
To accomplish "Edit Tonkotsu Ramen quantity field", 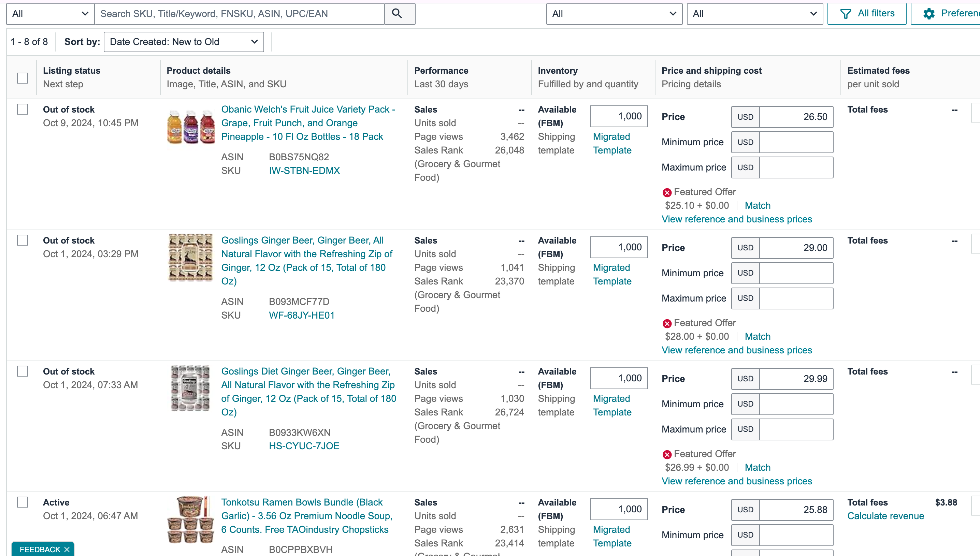I will (x=619, y=509).
